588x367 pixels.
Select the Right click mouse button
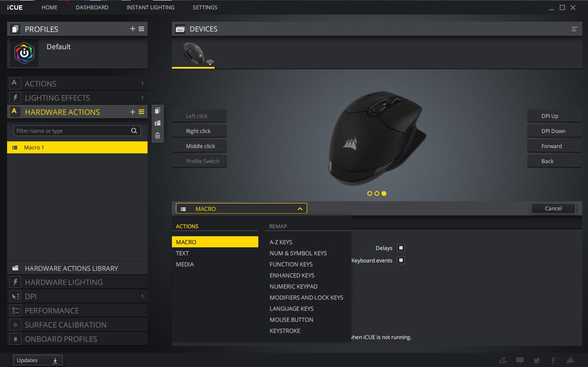(x=199, y=131)
